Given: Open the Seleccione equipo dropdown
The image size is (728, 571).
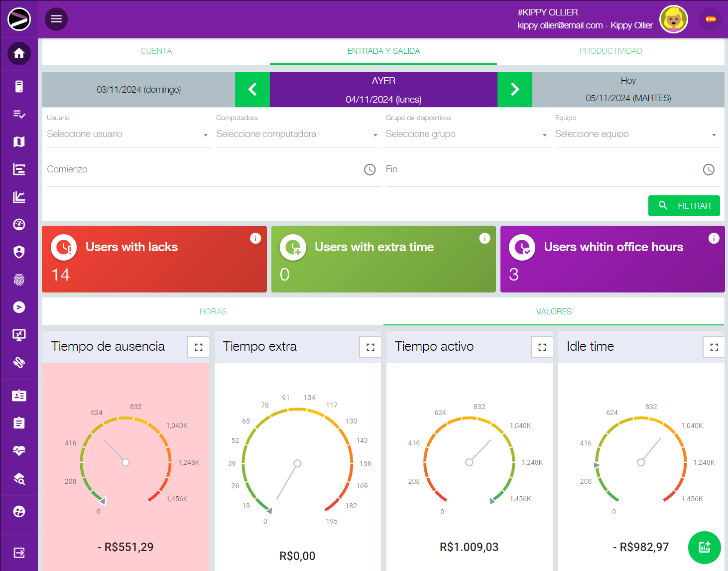Looking at the screenshot, I should tap(635, 135).
